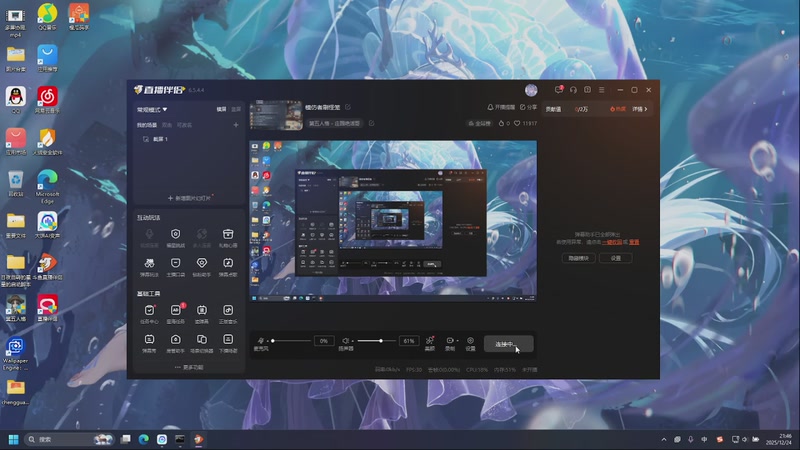This screenshot has width=800, height=450.
Task: Click the microphone 0% value field
Action: click(324, 341)
